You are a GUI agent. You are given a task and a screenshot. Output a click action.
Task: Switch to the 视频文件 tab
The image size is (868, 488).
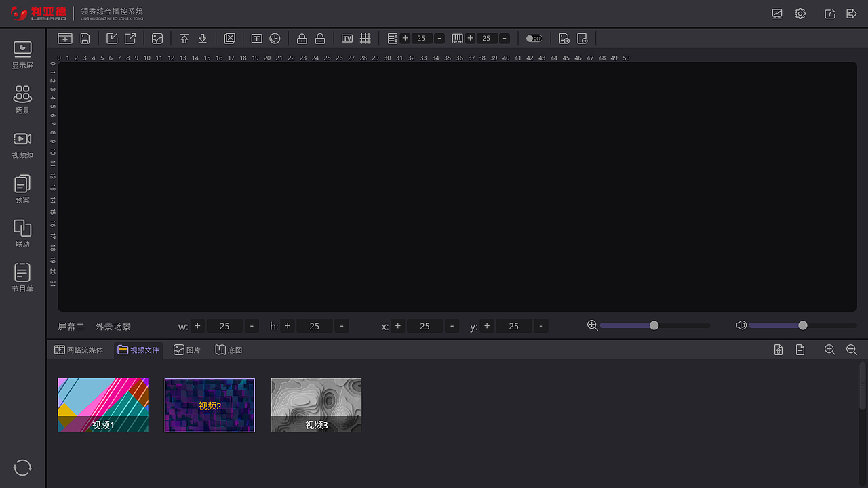coord(138,350)
